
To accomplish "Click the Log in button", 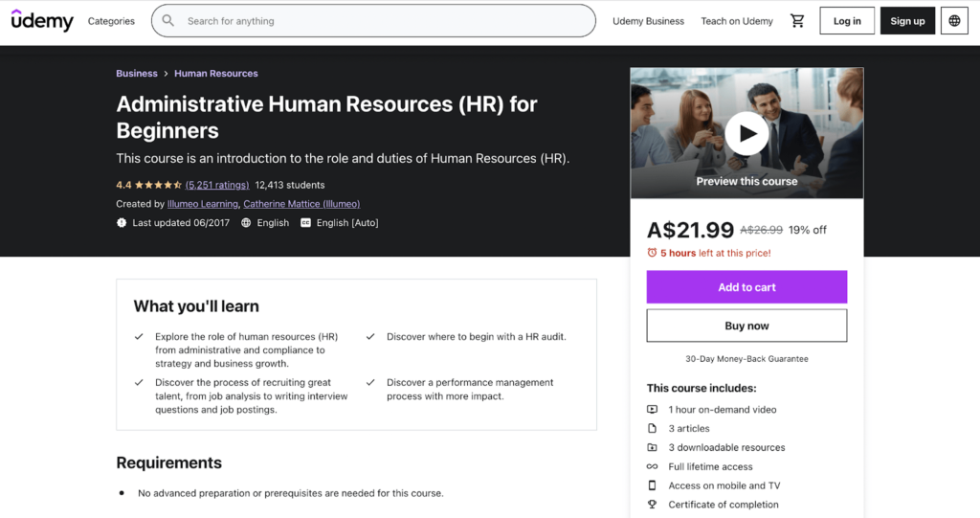I will click(847, 21).
